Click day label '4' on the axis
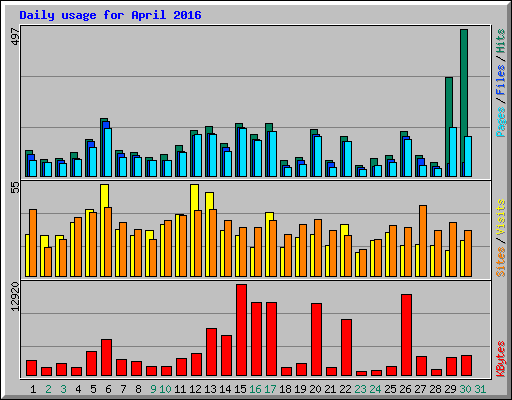 [78, 389]
